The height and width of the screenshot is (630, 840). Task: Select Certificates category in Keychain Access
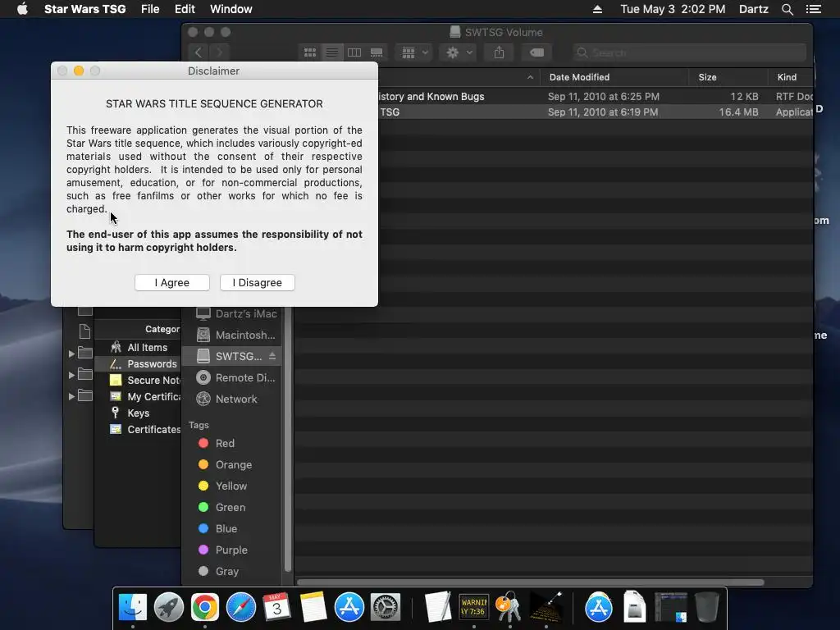click(138, 429)
